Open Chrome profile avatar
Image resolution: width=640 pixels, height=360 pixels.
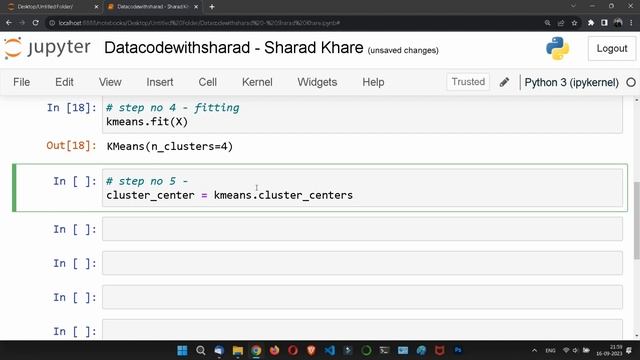618,23
